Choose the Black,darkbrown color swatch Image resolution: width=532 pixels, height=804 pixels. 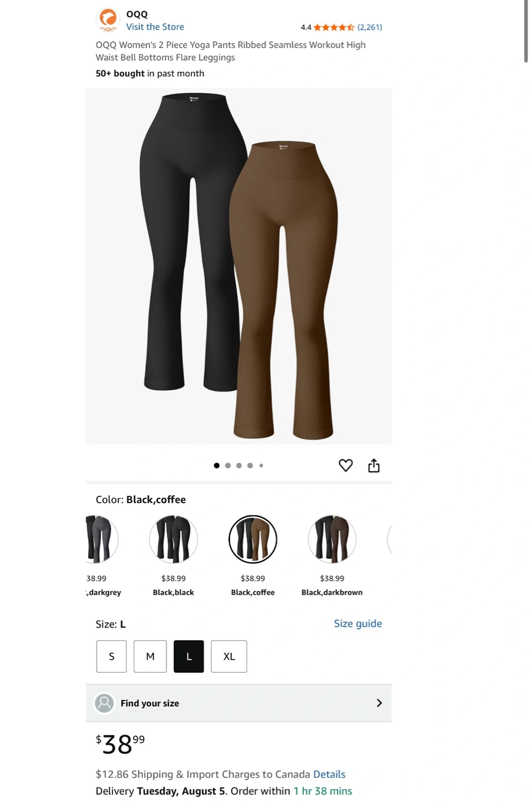[x=332, y=539]
